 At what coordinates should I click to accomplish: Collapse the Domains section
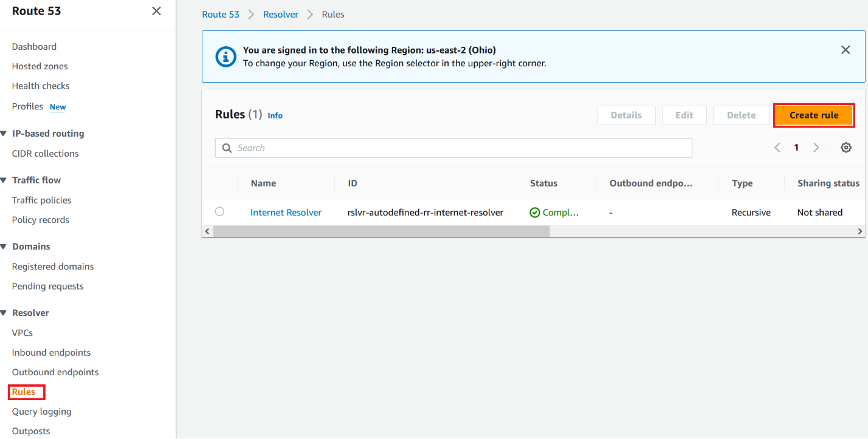[x=4, y=247]
